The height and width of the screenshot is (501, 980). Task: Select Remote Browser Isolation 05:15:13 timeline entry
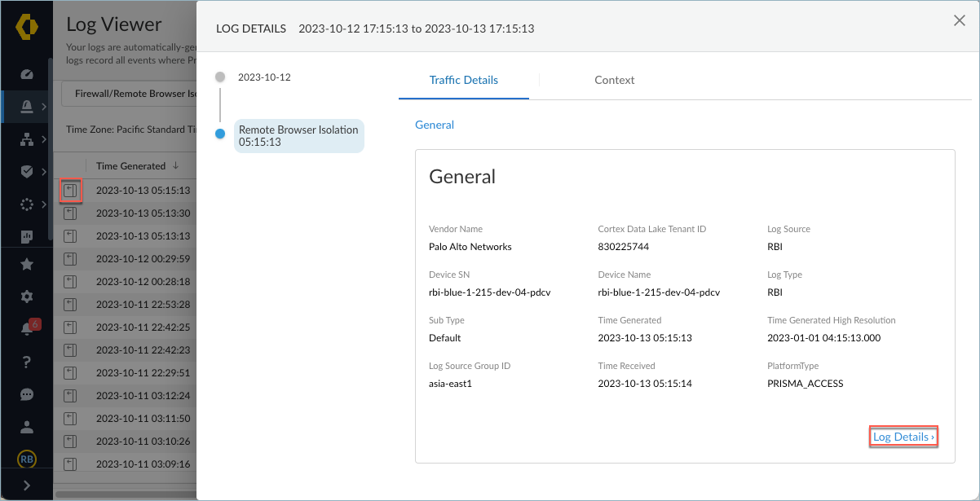tap(298, 136)
